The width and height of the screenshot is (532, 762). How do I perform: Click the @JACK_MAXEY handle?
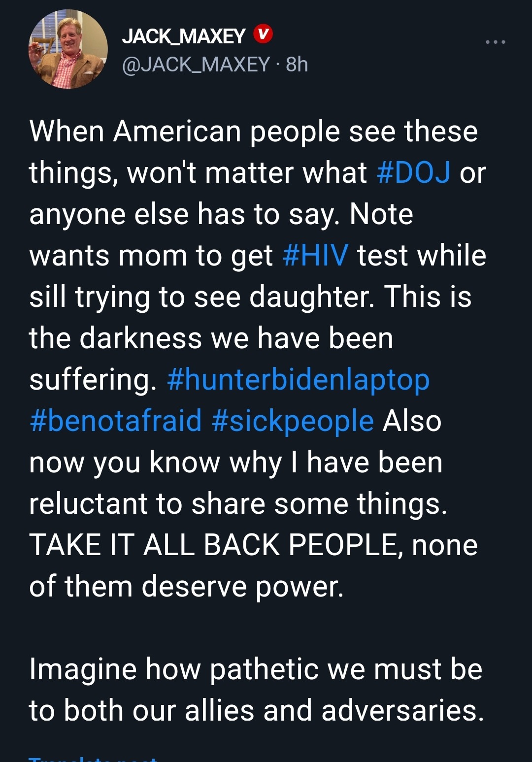click(196, 65)
